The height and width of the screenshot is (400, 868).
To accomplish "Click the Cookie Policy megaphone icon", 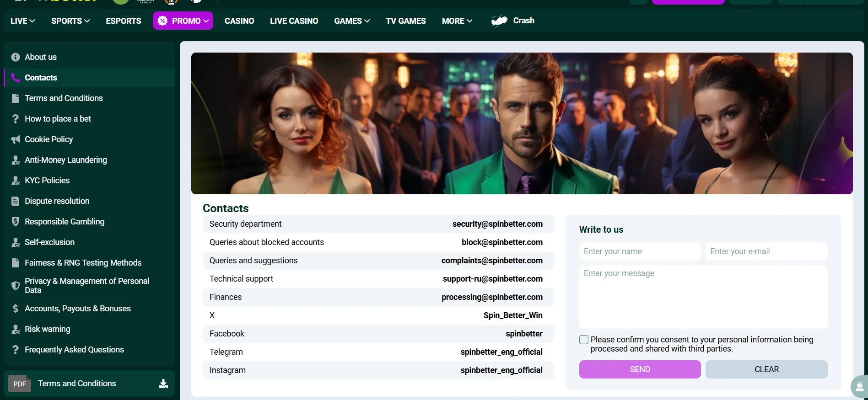I will [16, 139].
